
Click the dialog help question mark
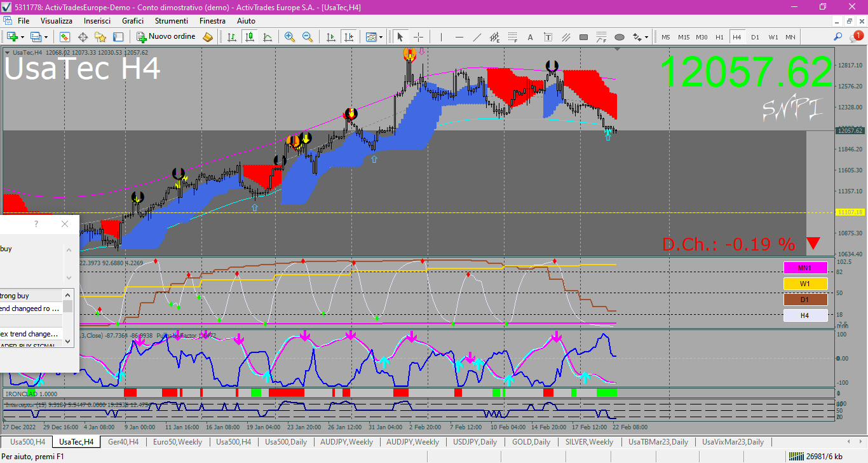click(x=36, y=224)
